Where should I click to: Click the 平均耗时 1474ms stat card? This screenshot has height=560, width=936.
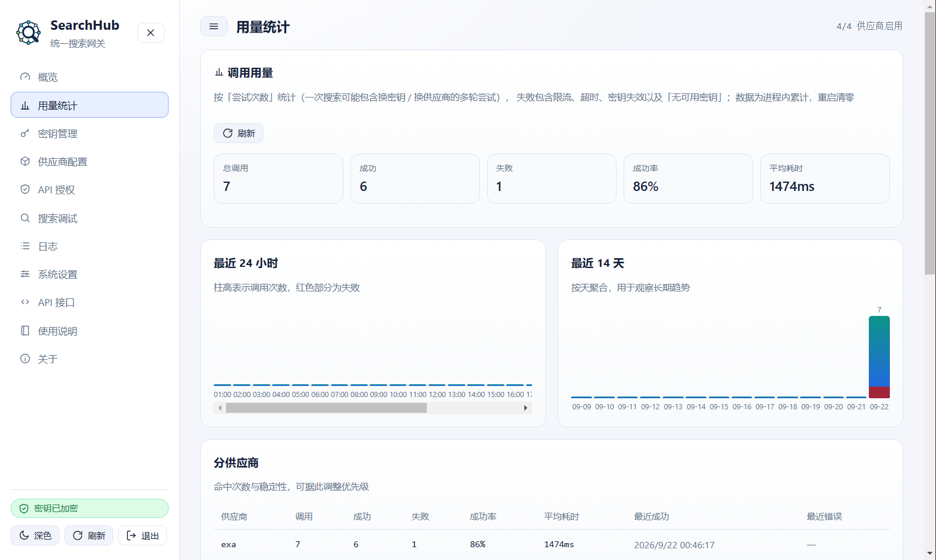click(825, 179)
